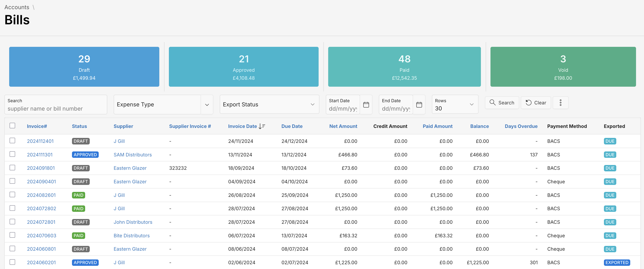Open bill 2024070603
644x269 pixels.
tap(41, 236)
